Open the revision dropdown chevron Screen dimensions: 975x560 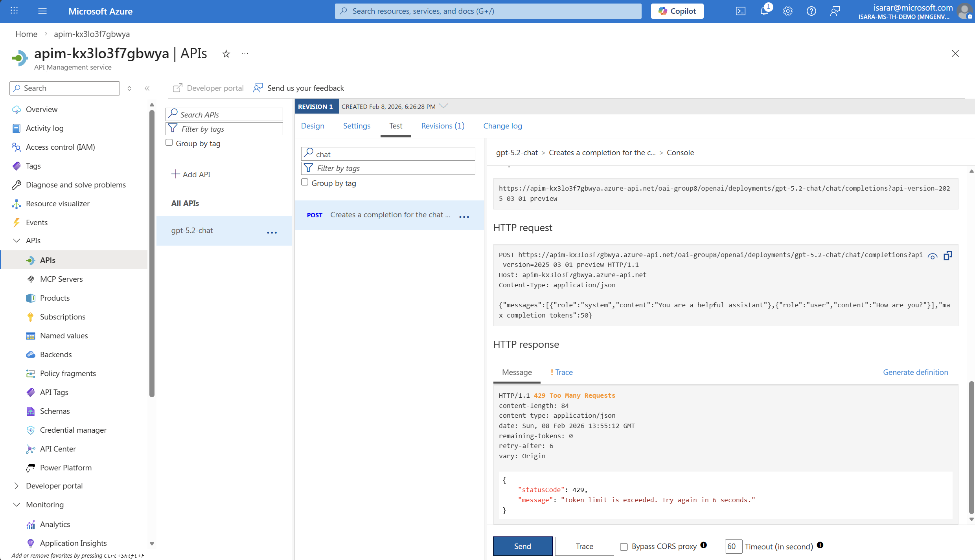[x=444, y=106]
